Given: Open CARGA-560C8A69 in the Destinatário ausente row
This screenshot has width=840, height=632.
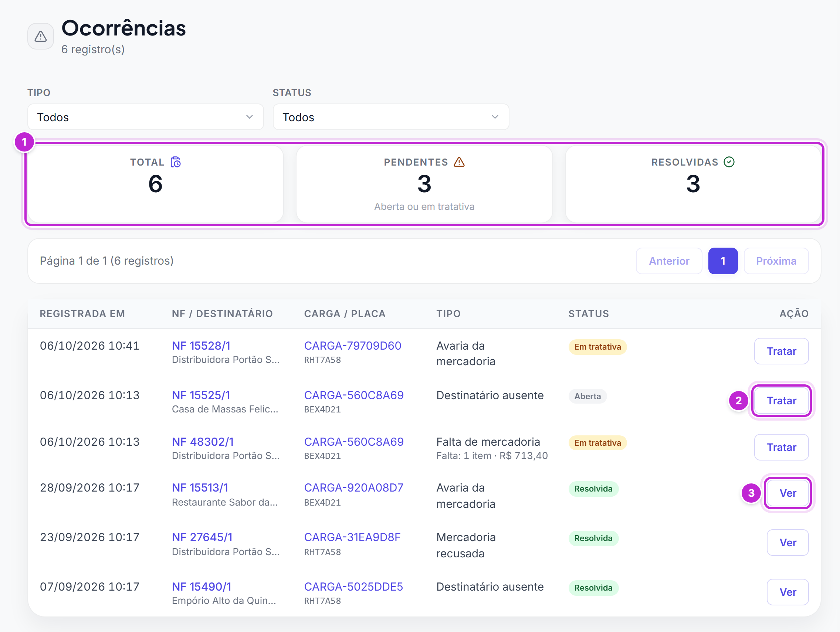Looking at the screenshot, I should (x=353, y=395).
